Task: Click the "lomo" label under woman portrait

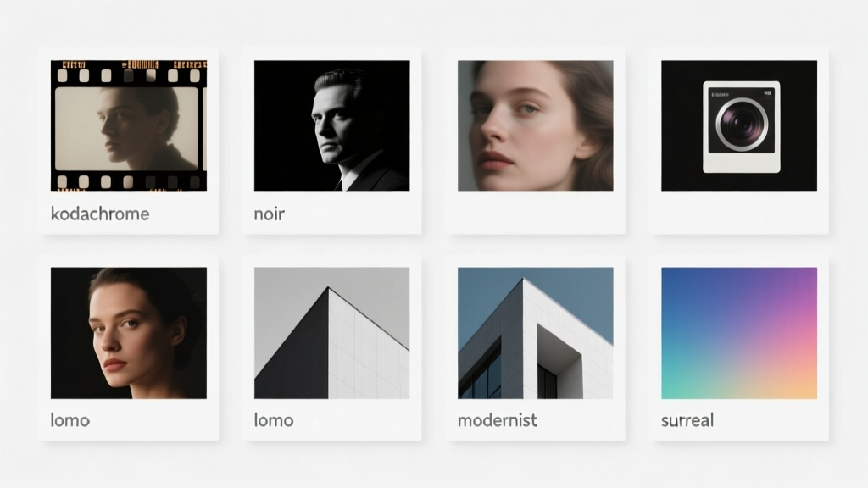Action: point(70,420)
